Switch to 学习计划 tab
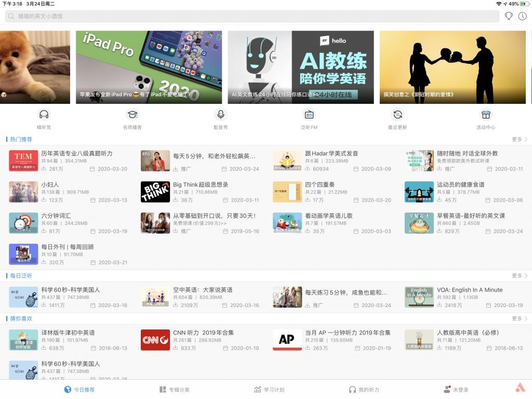 [x=270, y=390]
